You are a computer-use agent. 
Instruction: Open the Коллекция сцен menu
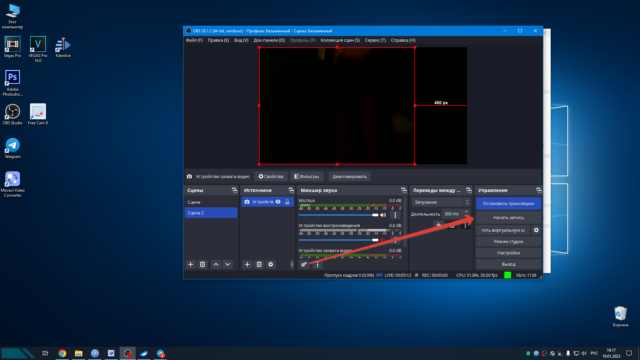click(x=340, y=40)
